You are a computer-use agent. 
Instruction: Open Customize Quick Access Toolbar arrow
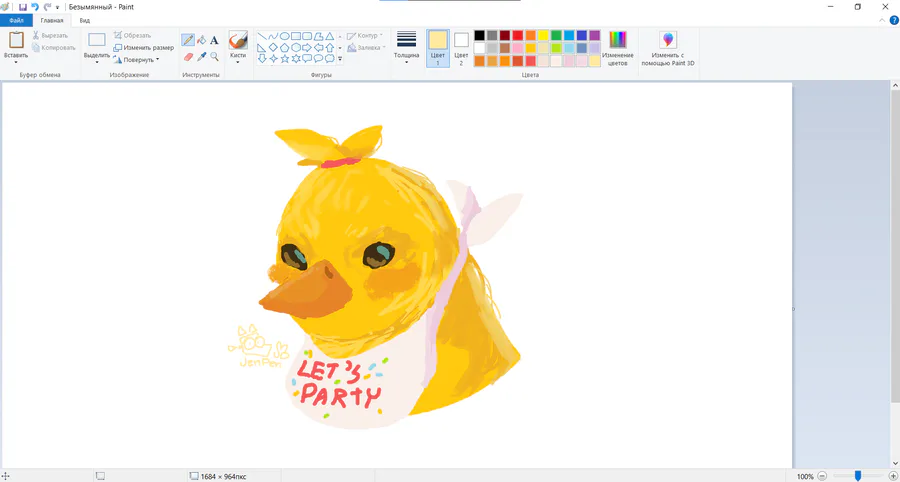[57, 7]
